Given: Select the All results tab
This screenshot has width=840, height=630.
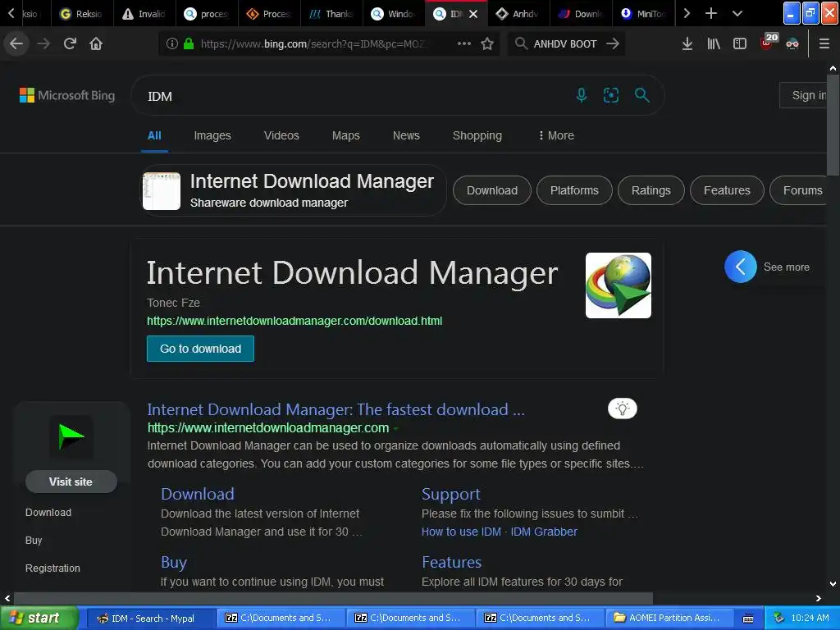Looking at the screenshot, I should (x=154, y=135).
